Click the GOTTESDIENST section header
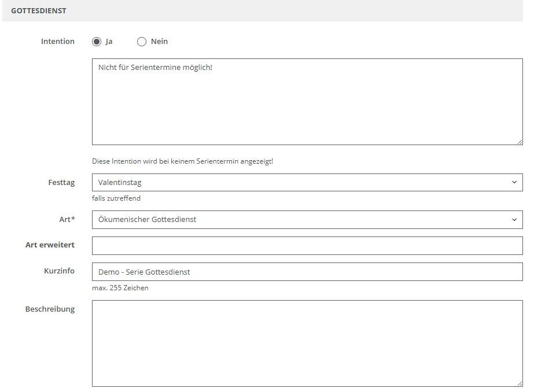This screenshot has width=534, height=392. pos(39,11)
